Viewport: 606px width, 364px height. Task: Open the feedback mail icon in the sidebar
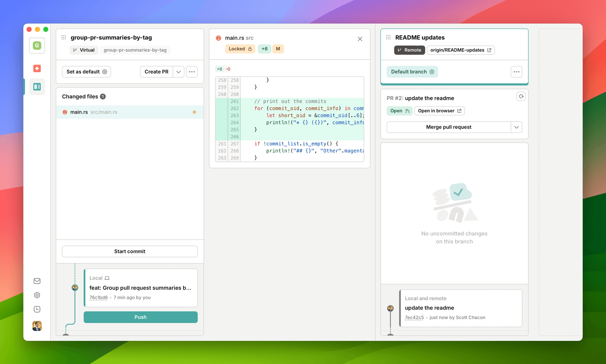[37, 281]
